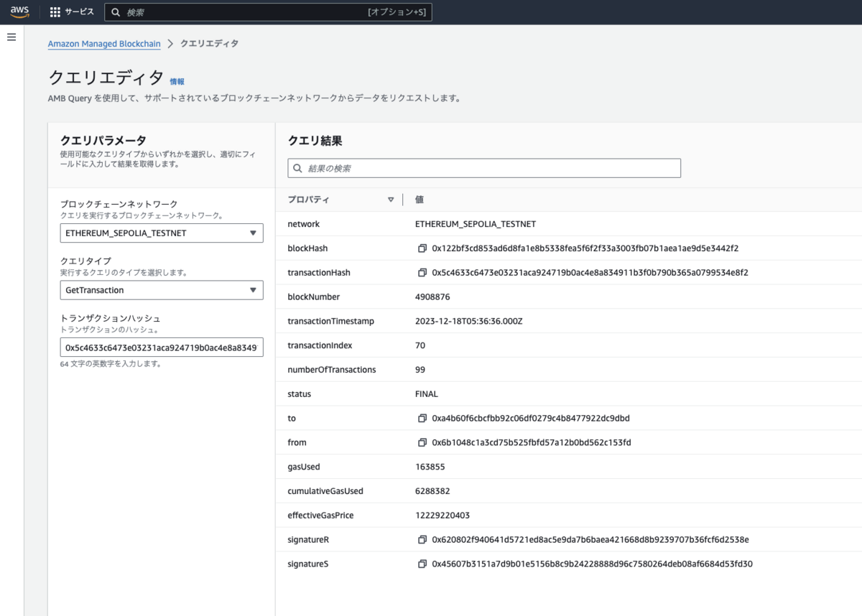
Task: Select the timestamp value 2023-12-18T05:36:36.000Z
Action: 469,321
